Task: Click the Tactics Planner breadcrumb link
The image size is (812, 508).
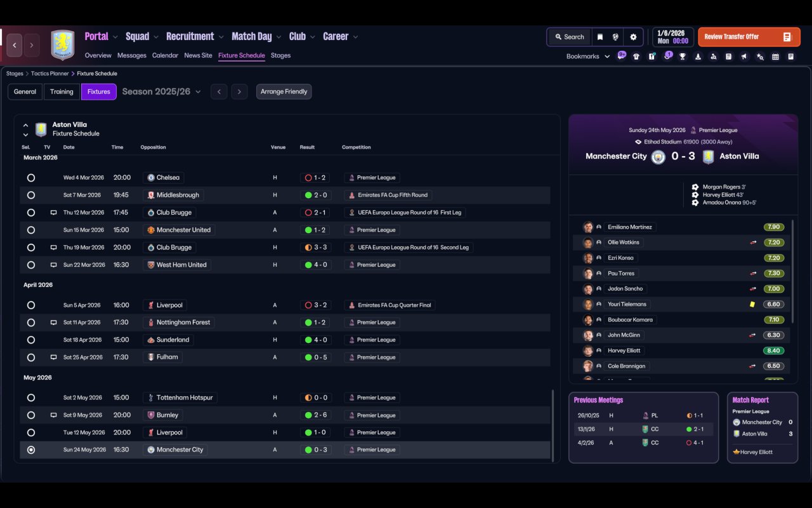Action: pyautogui.click(x=49, y=74)
